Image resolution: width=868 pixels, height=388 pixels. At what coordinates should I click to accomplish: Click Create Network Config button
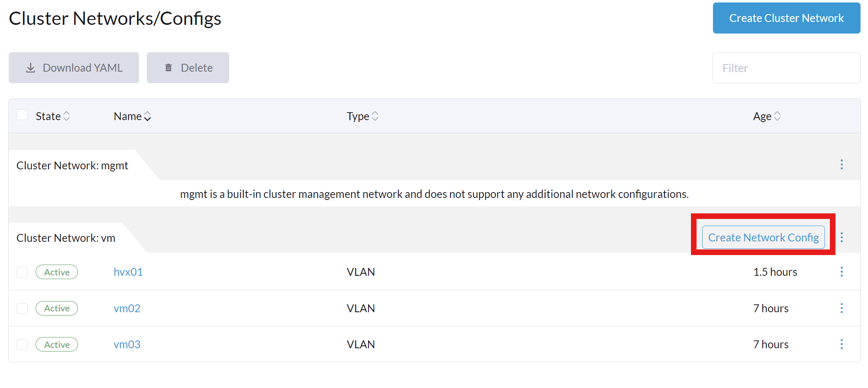(763, 237)
